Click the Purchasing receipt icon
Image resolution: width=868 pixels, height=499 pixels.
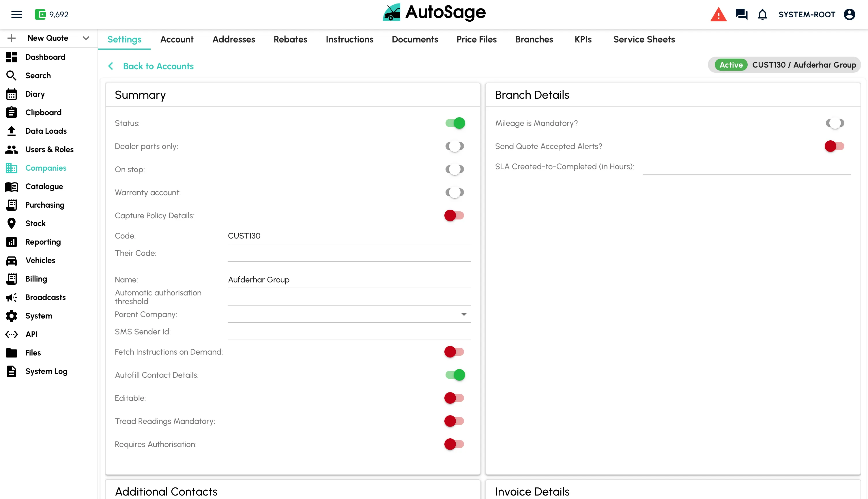11,205
